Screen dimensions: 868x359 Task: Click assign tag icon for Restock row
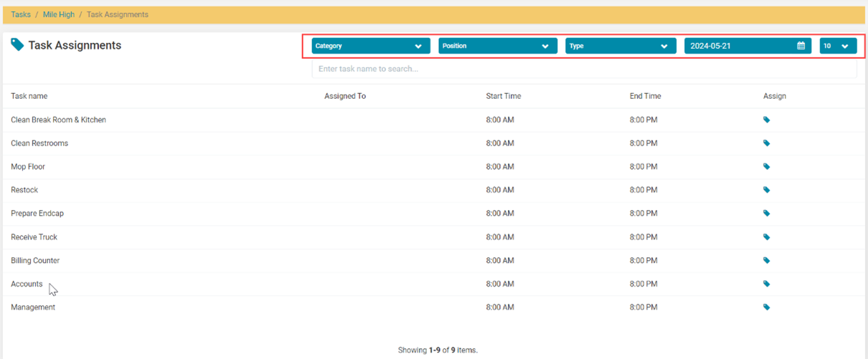pyautogui.click(x=767, y=190)
